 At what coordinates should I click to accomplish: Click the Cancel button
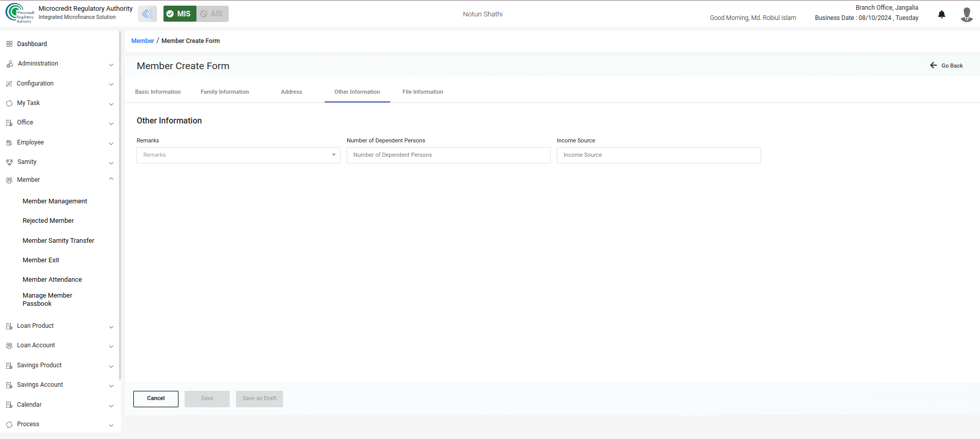[156, 399]
